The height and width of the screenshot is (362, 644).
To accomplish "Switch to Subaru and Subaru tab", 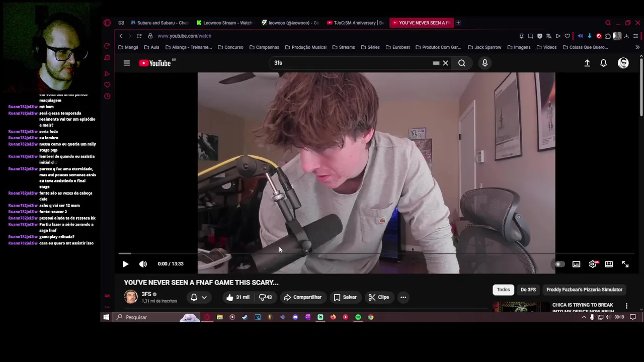I will 159,23.
